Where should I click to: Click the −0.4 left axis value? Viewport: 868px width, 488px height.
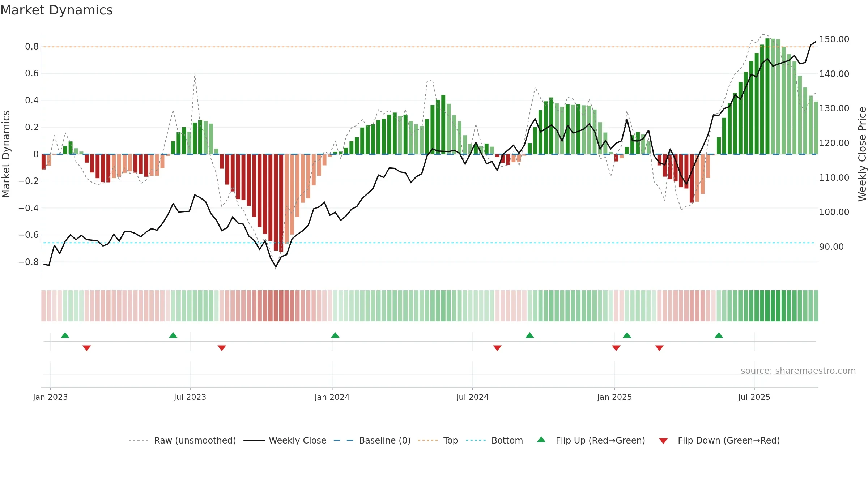click(29, 208)
